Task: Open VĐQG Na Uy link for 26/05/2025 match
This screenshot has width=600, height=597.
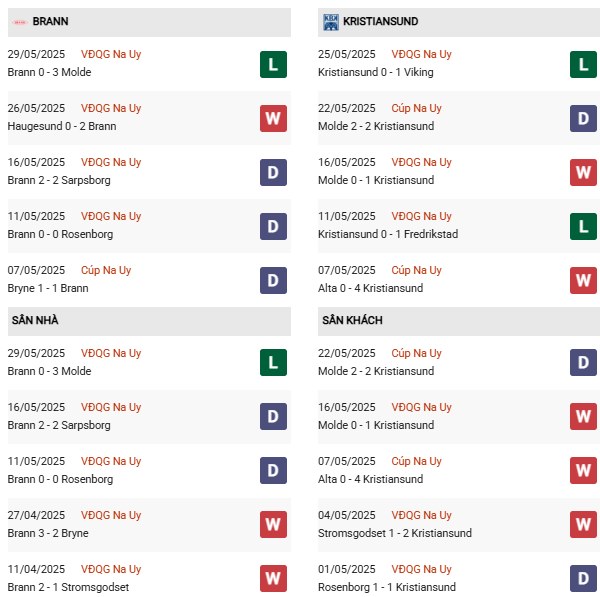Action: click(111, 108)
